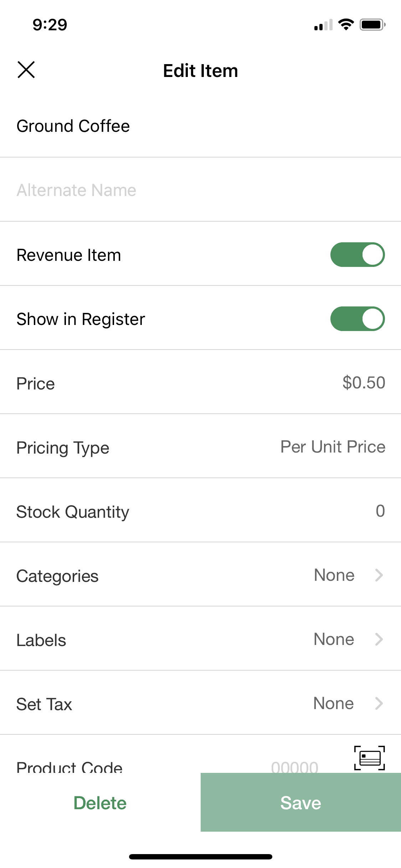The image size is (401, 868).
Task: Tap the barcode scanner icon
Action: (370, 758)
